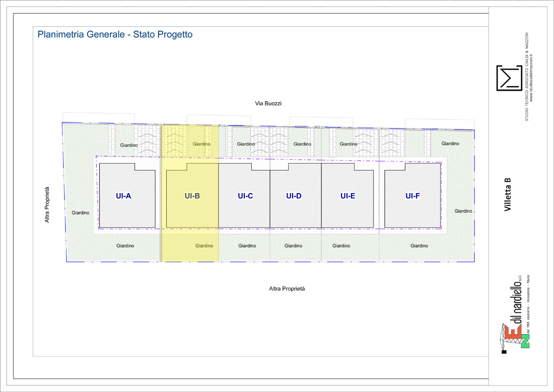Image resolution: width=554 pixels, height=392 pixels.
Task: Click the UI-D building block
Action: click(294, 196)
